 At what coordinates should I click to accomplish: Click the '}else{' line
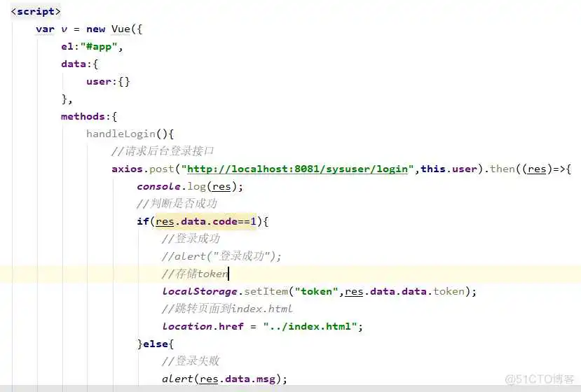click(156, 344)
